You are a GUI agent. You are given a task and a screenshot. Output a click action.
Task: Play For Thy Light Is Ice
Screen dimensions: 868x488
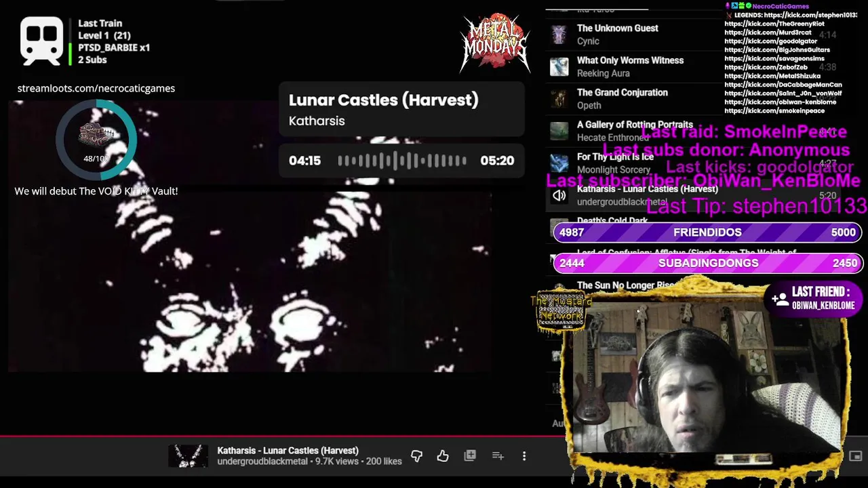pos(615,157)
